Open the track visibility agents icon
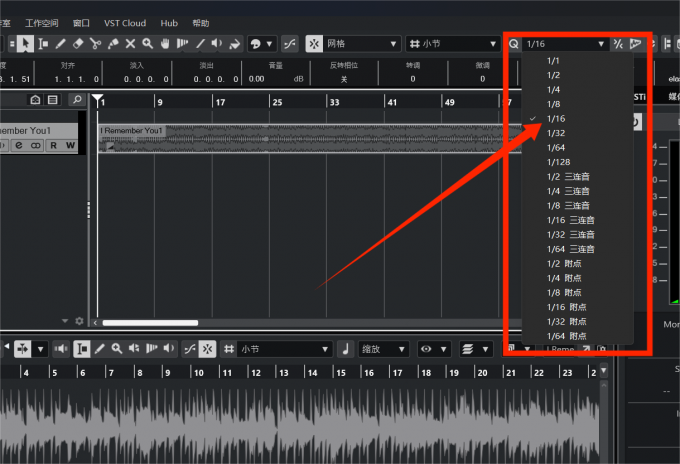680x464 pixels. pos(35,100)
